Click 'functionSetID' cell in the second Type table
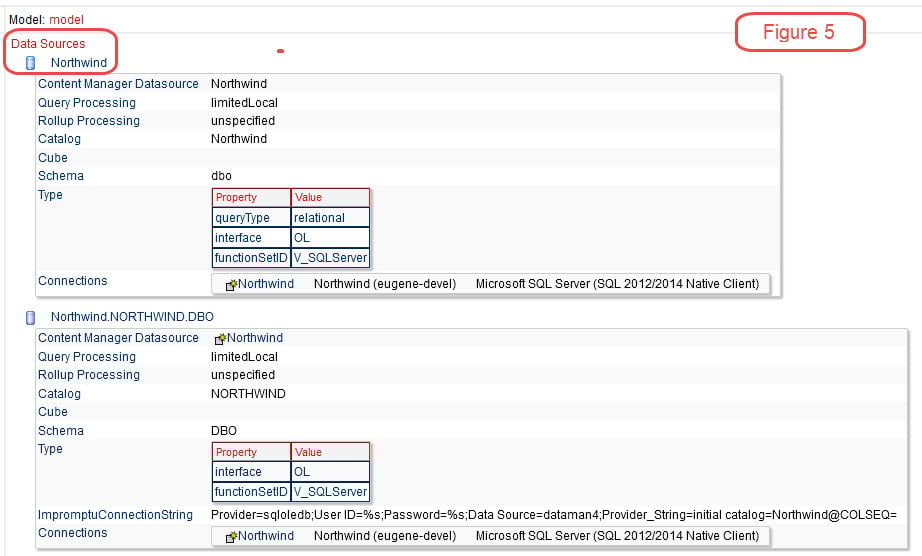Image resolution: width=922 pixels, height=556 pixels. coord(252,492)
